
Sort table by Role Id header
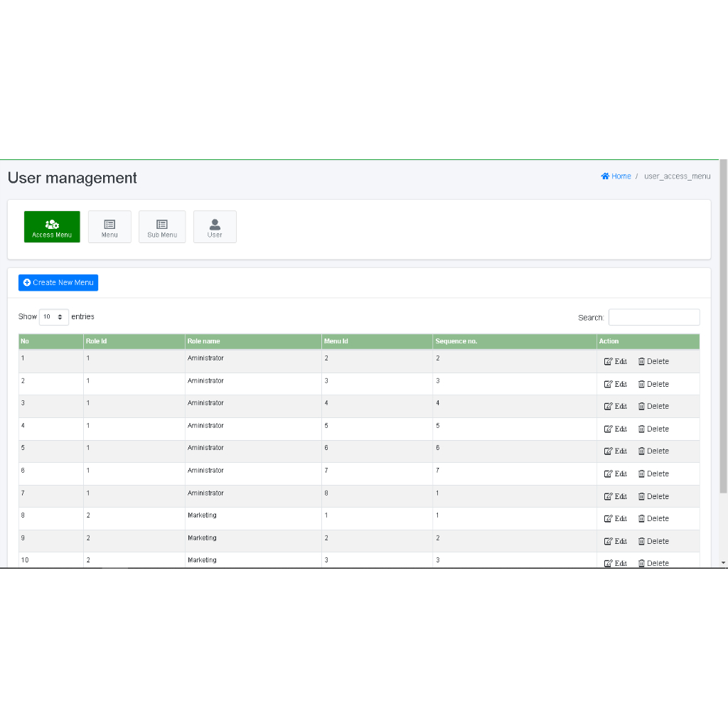134,341
